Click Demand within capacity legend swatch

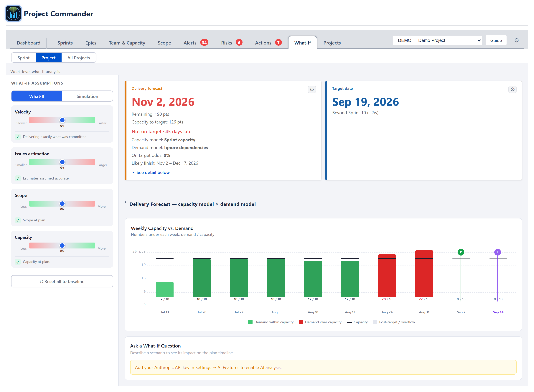pyautogui.click(x=250, y=322)
